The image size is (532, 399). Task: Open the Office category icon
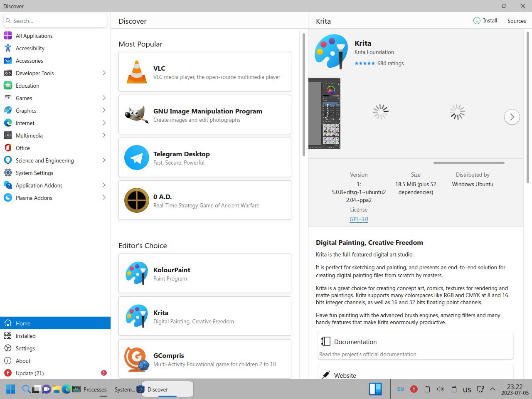pyautogui.click(x=8, y=148)
